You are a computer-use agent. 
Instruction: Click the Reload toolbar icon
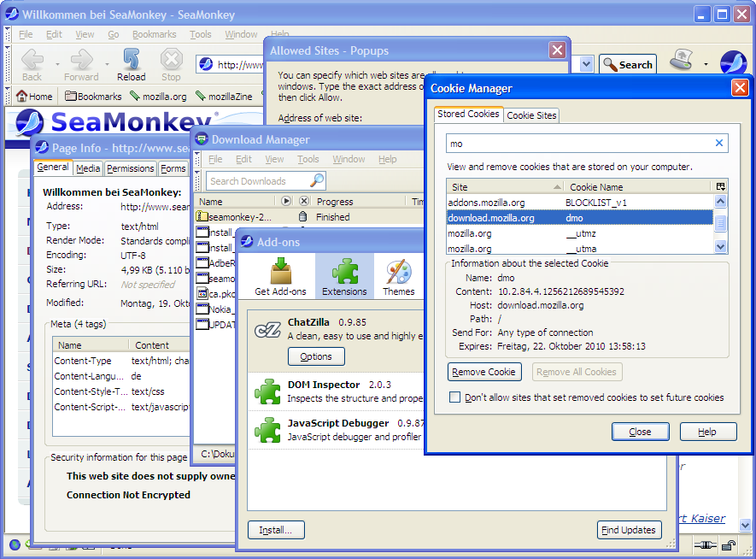click(x=132, y=64)
